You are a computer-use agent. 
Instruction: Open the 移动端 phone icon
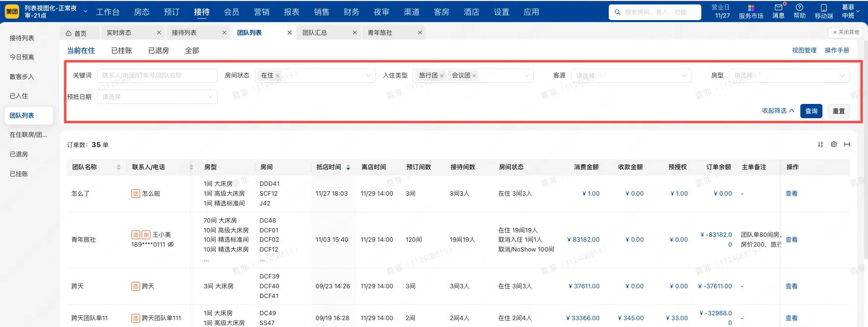coord(823,8)
